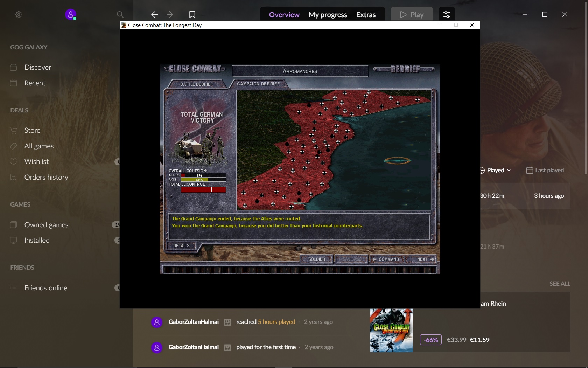Open GOG Galaxy settings gear

(19, 14)
